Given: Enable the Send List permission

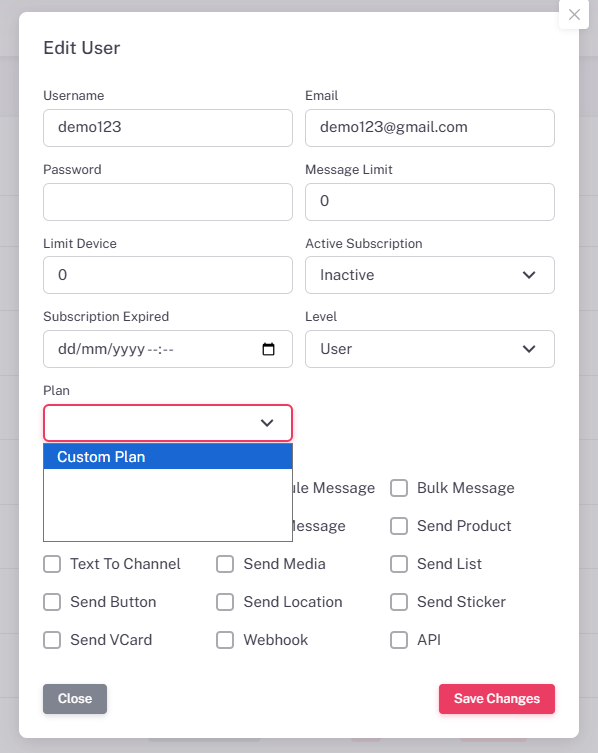Looking at the screenshot, I should pos(399,564).
